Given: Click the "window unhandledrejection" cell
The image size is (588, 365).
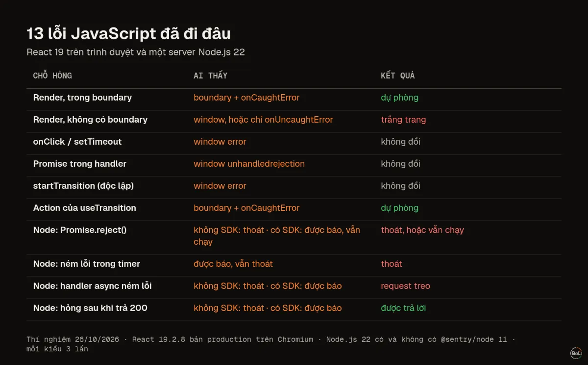Looking at the screenshot, I should click(x=249, y=164).
